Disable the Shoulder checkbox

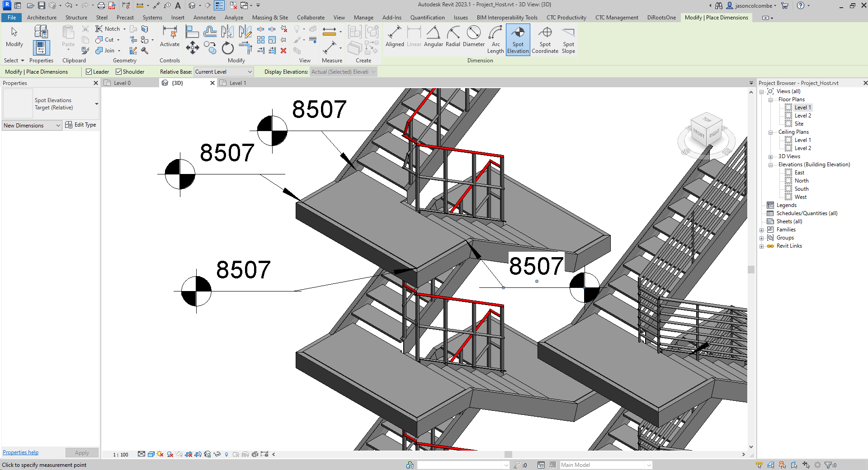(118, 71)
